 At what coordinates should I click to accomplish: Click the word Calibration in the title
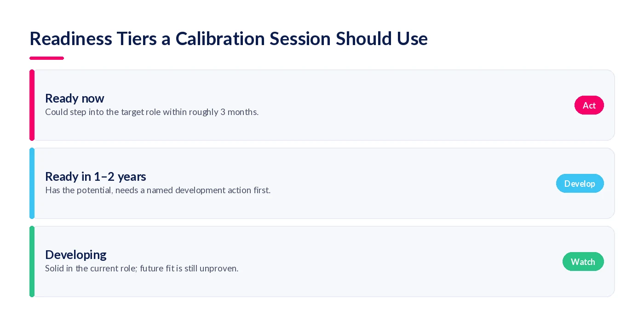click(x=220, y=39)
